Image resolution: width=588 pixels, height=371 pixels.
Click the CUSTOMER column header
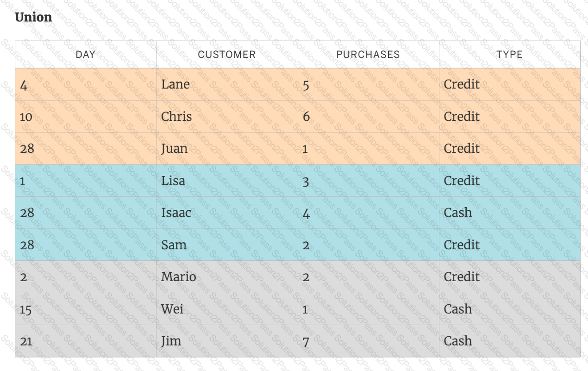[226, 55]
